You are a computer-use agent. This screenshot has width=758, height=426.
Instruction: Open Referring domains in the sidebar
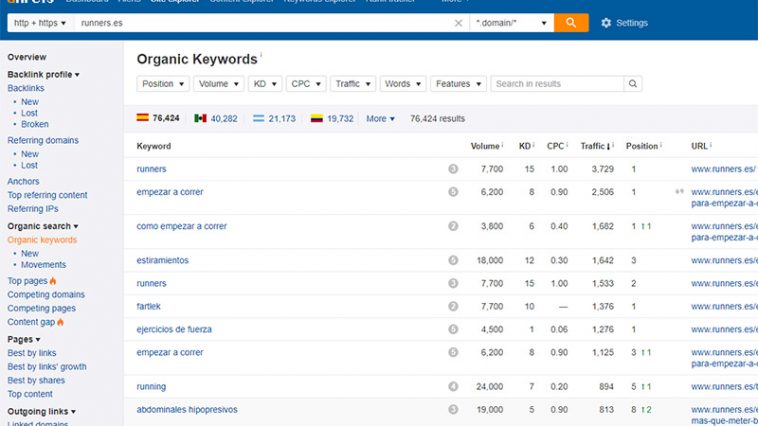pos(43,140)
